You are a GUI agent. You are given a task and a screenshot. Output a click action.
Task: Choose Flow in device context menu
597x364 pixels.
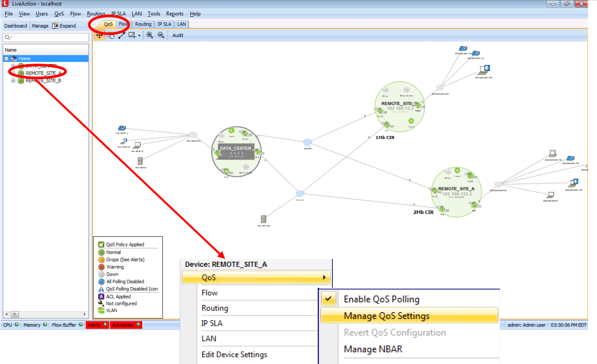point(209,293)
